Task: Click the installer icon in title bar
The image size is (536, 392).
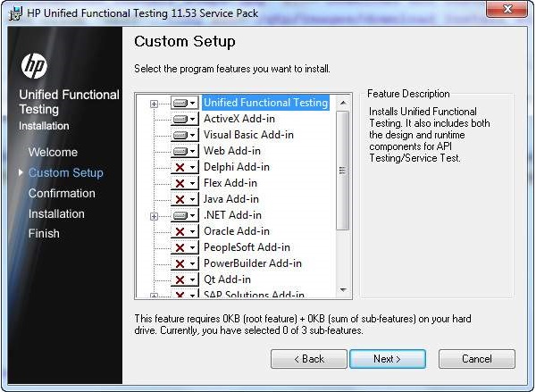Action: (x=14, y=9)
